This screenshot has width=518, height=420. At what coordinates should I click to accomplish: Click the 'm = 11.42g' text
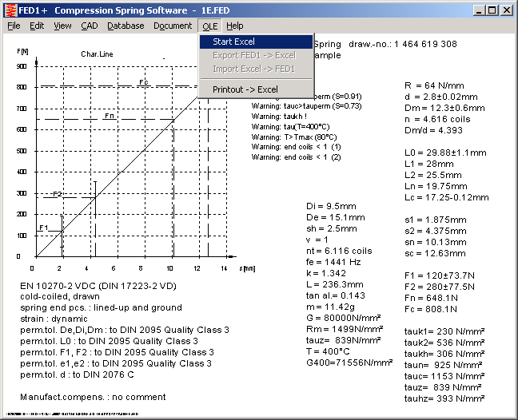pyautogui.click(x=330, y=307)
